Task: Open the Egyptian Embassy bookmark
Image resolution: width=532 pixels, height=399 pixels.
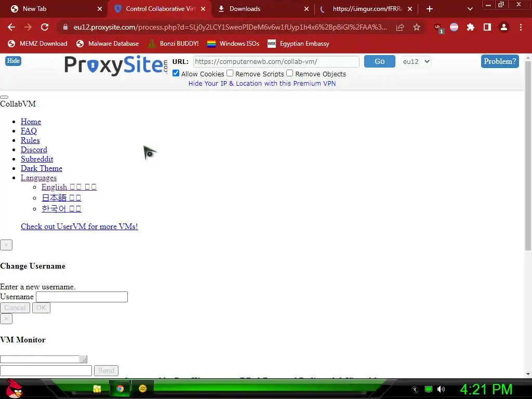Action: pyautogui.click(x=299, y=44)
